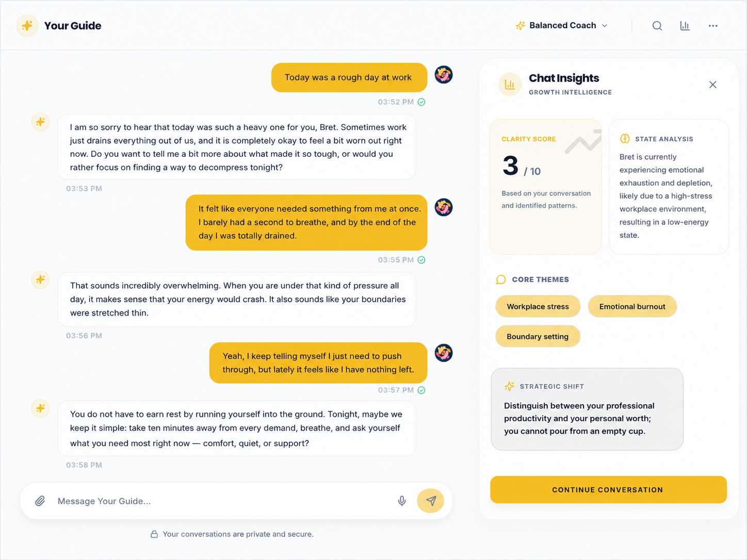747x560 pixels.
Task: Click Continue Conversation button
Action: point(608,490)
